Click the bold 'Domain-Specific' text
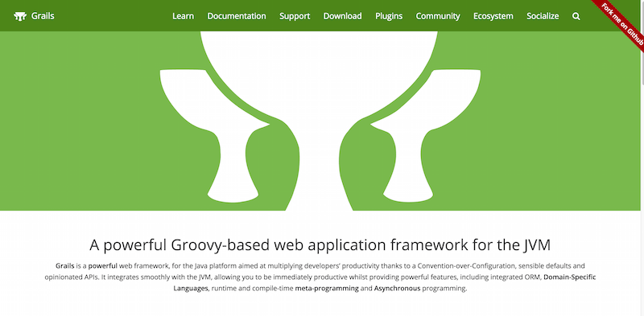Image resolution: width=644 pixels, height=316 pixels. (570, 277)
